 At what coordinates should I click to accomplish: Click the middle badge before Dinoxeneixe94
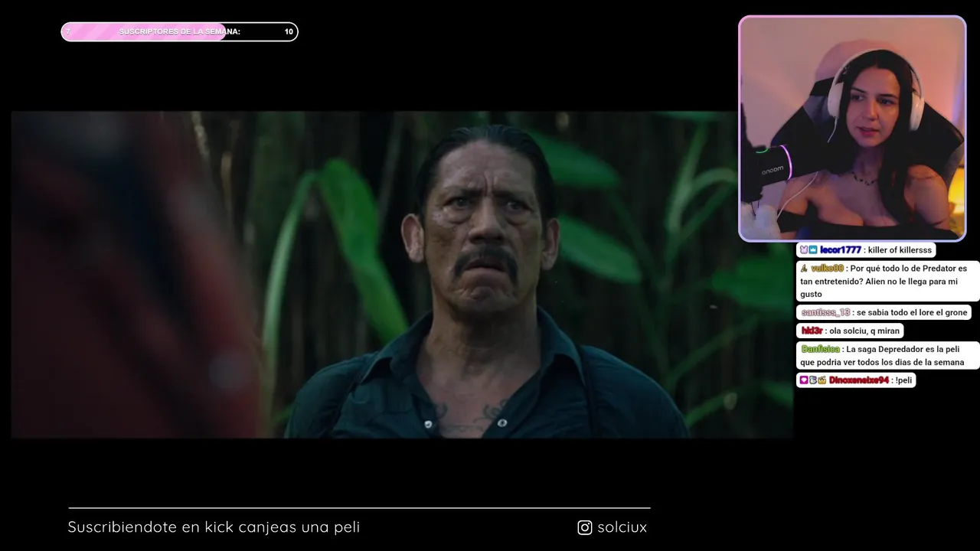pyautogui.click(x=813, y=380)
